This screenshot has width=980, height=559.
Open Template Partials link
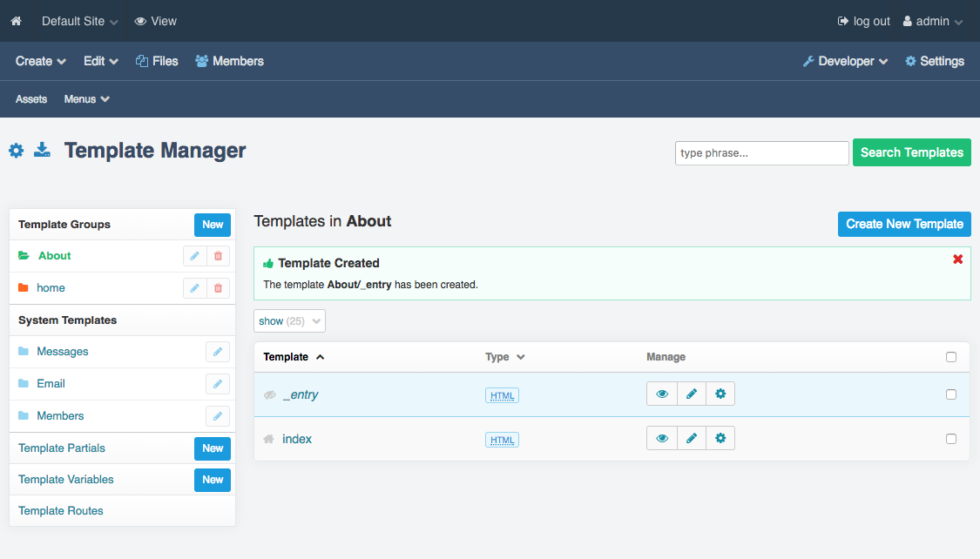62,448
